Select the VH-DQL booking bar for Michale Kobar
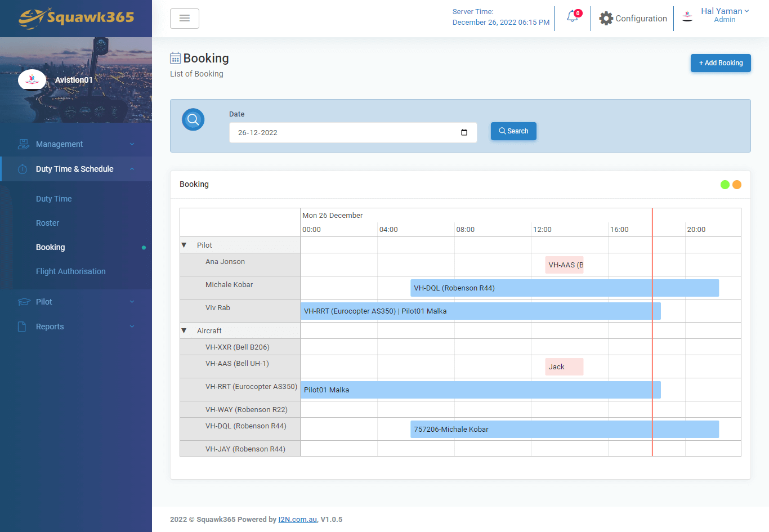 click(564, 288)
